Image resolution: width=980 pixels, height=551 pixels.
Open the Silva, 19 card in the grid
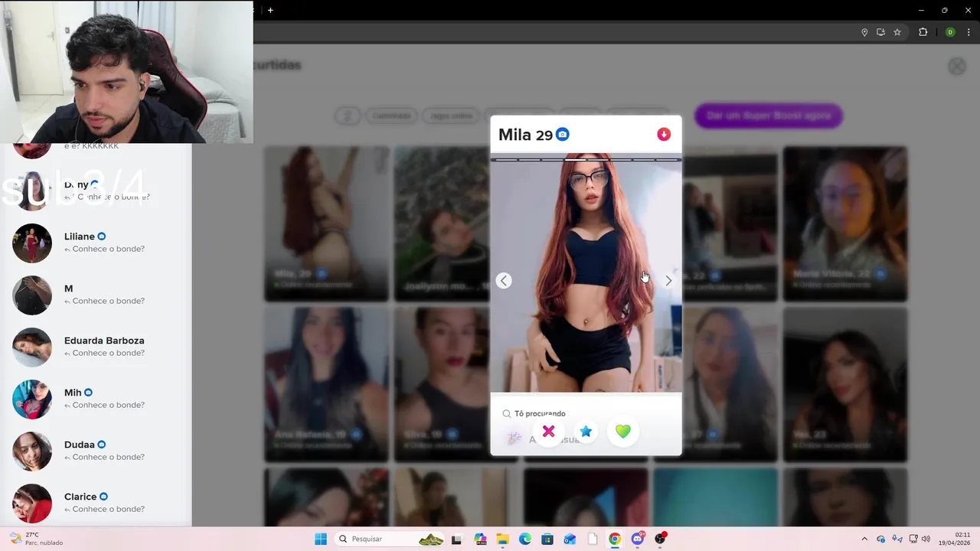443,384
